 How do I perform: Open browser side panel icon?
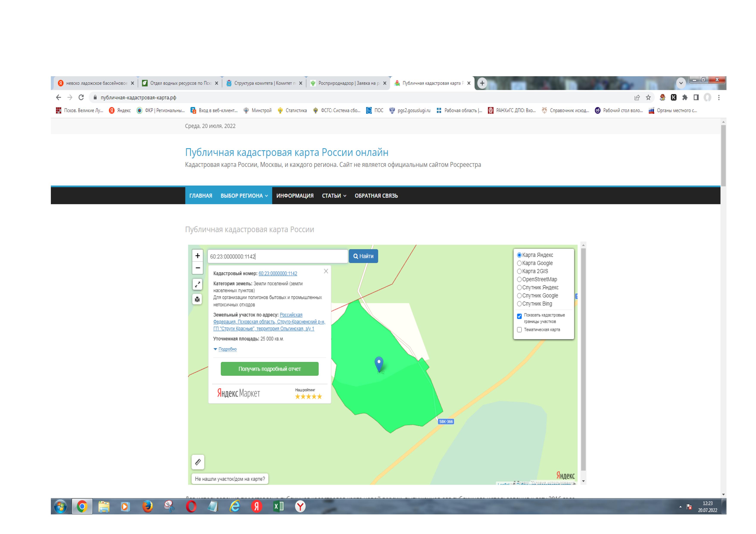pyautogui.click(x=696, y=97)
